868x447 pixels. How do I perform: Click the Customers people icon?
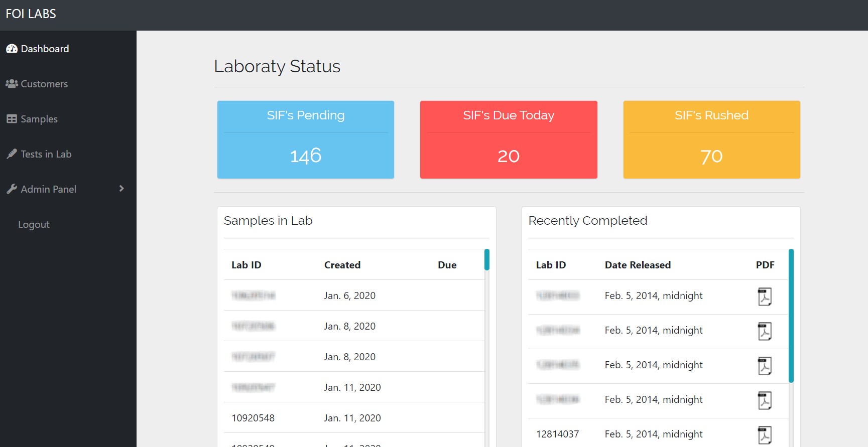(x=12, y=84)
